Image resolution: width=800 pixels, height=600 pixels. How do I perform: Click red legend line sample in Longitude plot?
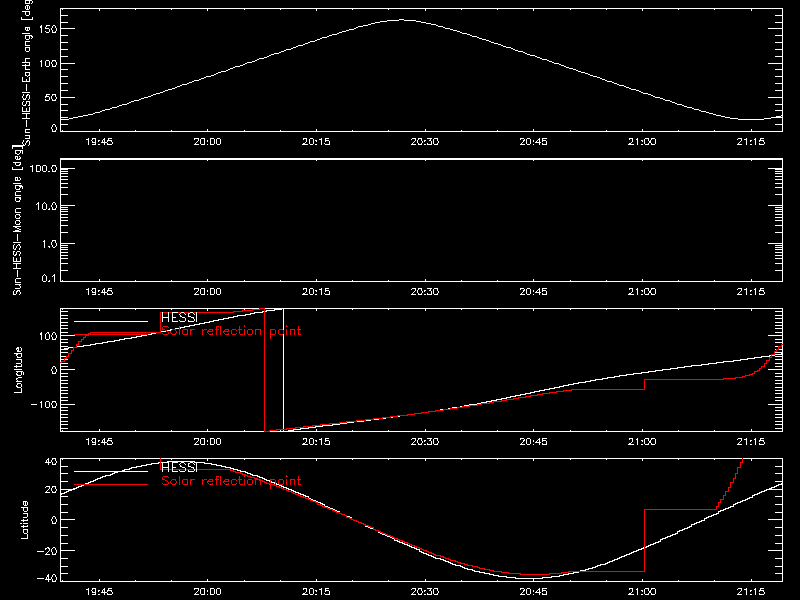[111, 335]
